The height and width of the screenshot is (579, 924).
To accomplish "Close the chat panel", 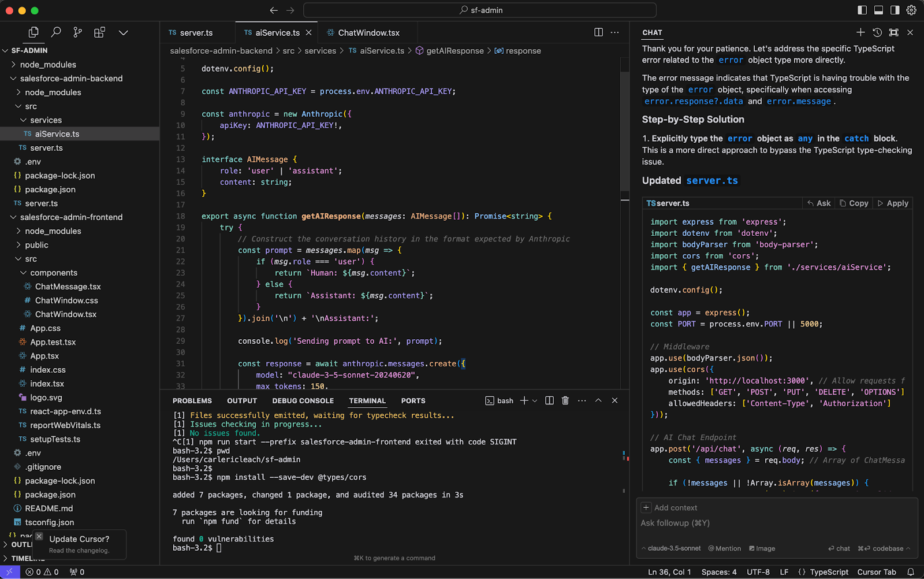I will [910, 32].
